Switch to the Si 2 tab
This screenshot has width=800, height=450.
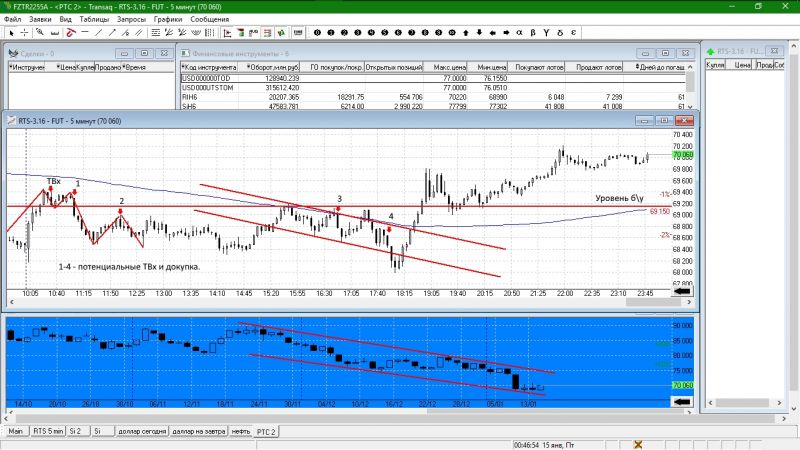tap(75, 431)
